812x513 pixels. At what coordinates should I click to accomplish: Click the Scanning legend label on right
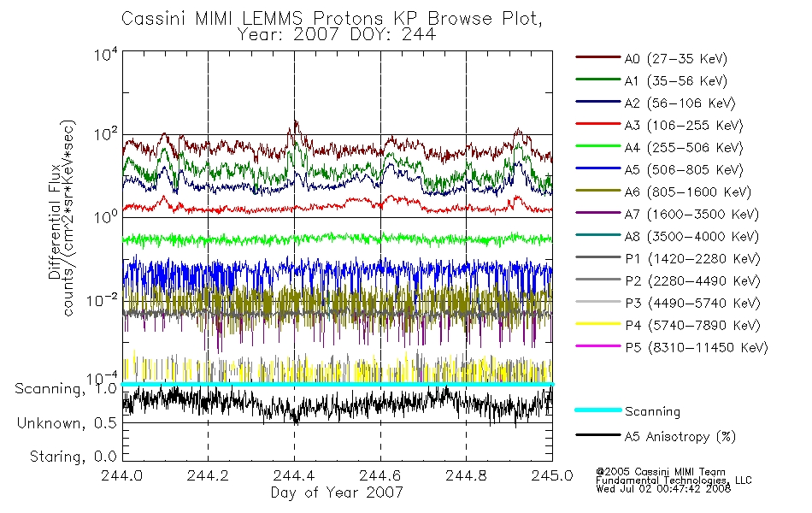652,412
